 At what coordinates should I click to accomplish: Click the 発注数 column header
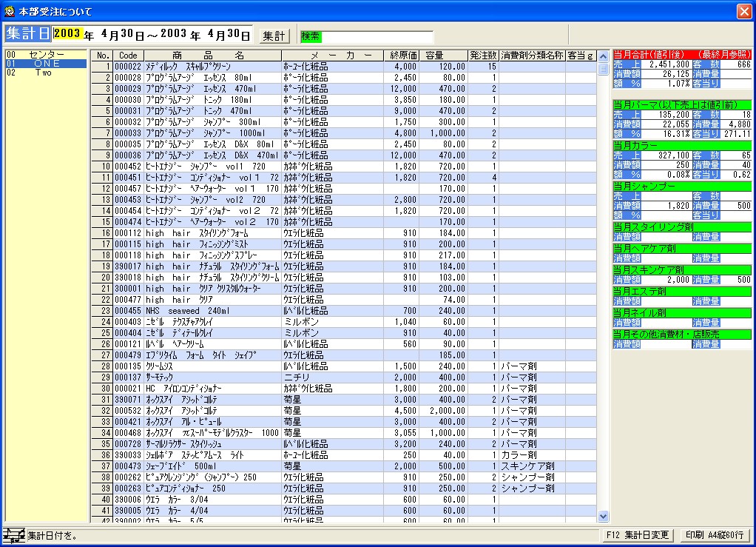click(483, 56)
